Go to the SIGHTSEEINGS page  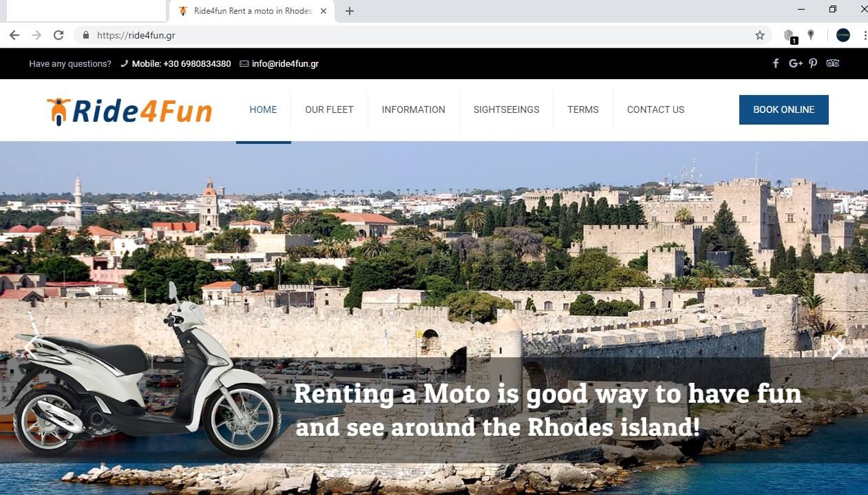(x=507, y=109)
